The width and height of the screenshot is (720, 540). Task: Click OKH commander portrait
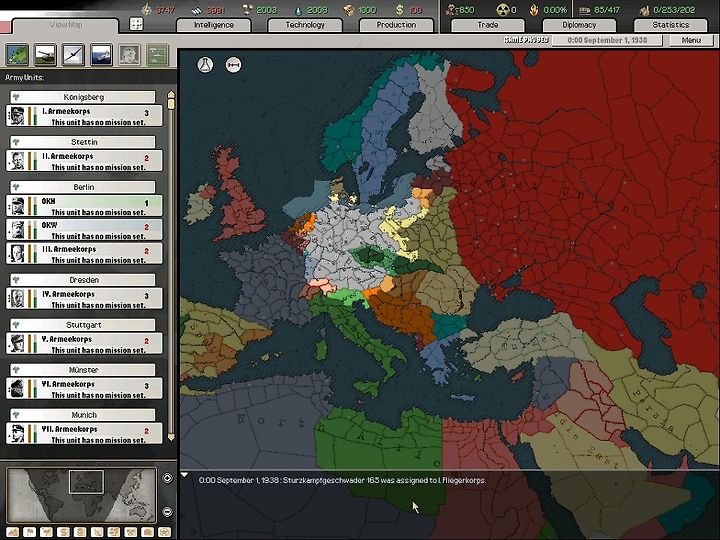pos(17,206)
